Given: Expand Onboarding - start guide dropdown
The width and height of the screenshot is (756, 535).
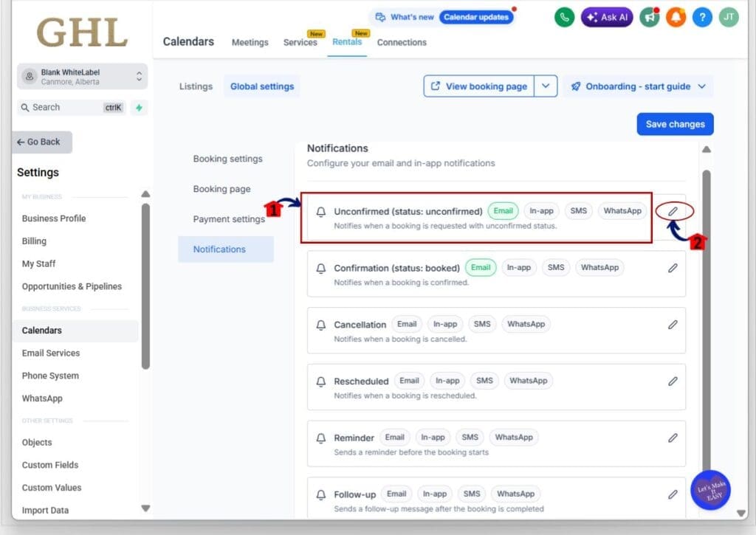Looking at the screenshot, I should [639, 86].
